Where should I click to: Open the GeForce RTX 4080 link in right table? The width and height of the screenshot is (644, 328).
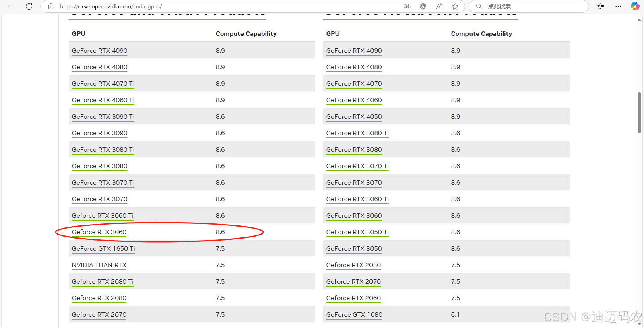click(354, 67)
